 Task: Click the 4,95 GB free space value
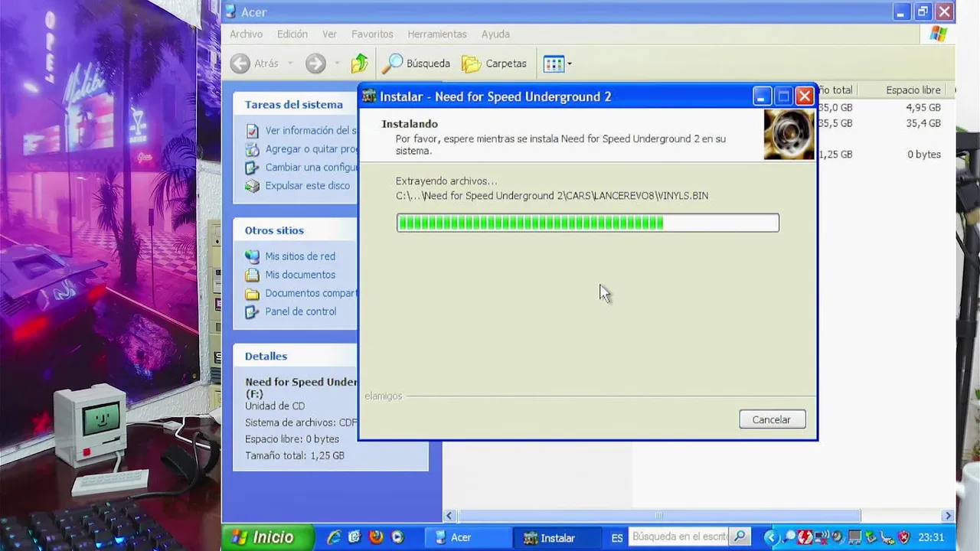click(923, 108)
